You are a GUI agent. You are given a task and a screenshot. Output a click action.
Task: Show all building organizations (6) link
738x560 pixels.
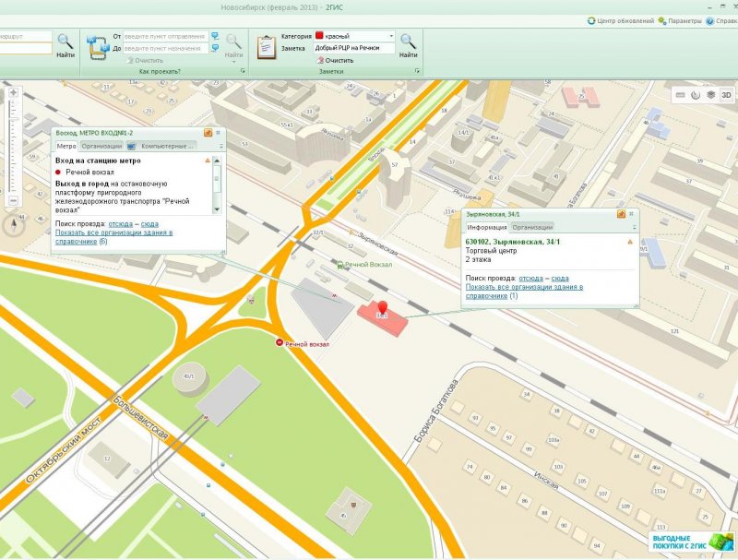pos(113,237)
